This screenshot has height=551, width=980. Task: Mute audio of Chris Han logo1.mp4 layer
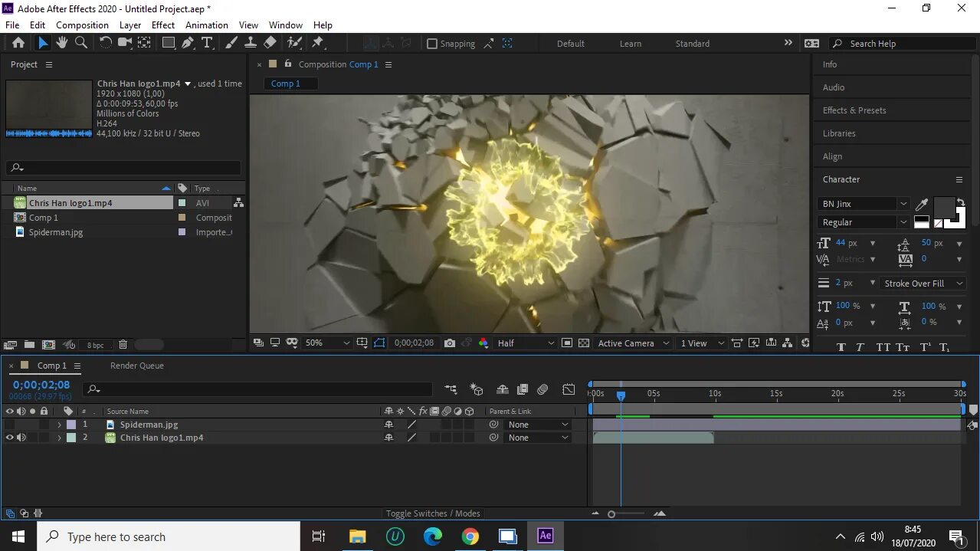coord(21,438)
